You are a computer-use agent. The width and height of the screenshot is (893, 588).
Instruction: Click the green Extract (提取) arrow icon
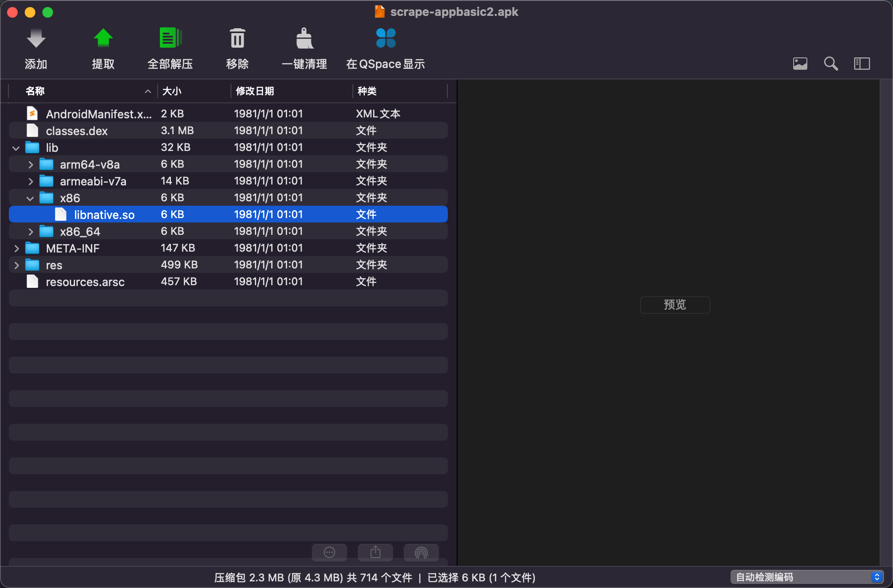(x=103, y=39)
